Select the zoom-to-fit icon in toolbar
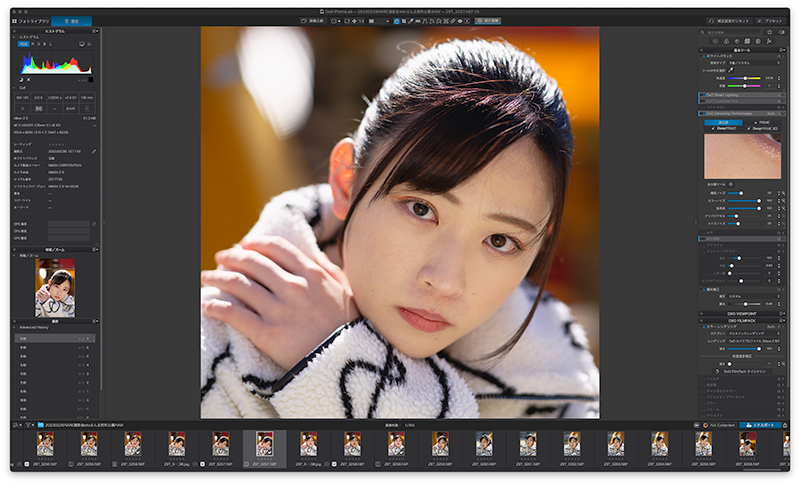Viewport: 800px width, 484px height. point(347,21)
